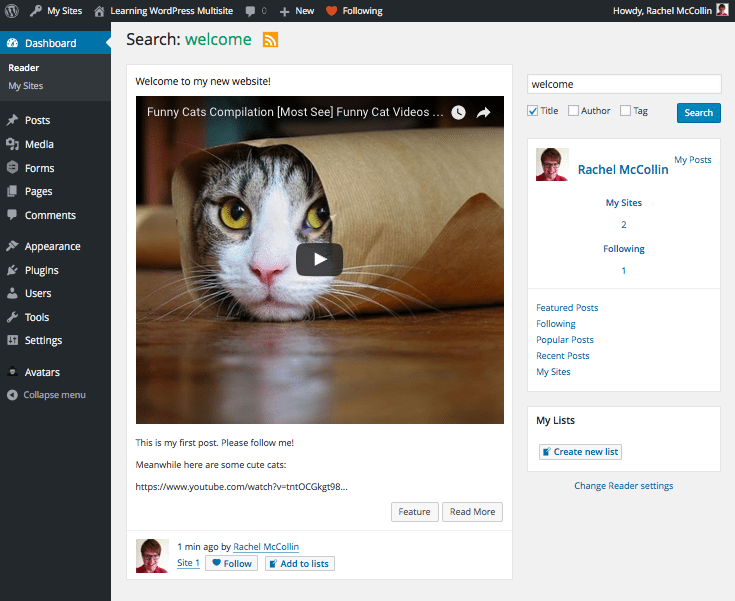Click the YouTube Watch later clock icon
Image resolution: width=735 pixels, height=601 pixels.
(x=458, y=113)
